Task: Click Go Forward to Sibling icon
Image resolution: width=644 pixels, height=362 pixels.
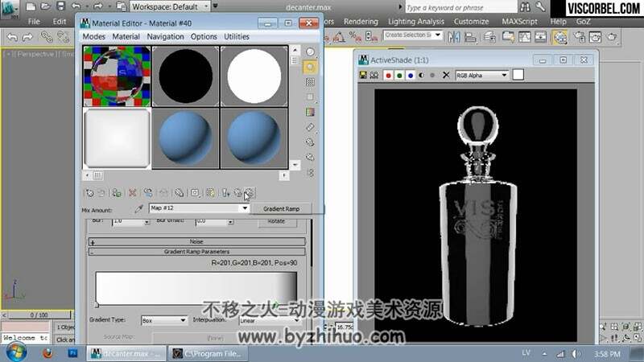Action: tap(250, 193)
